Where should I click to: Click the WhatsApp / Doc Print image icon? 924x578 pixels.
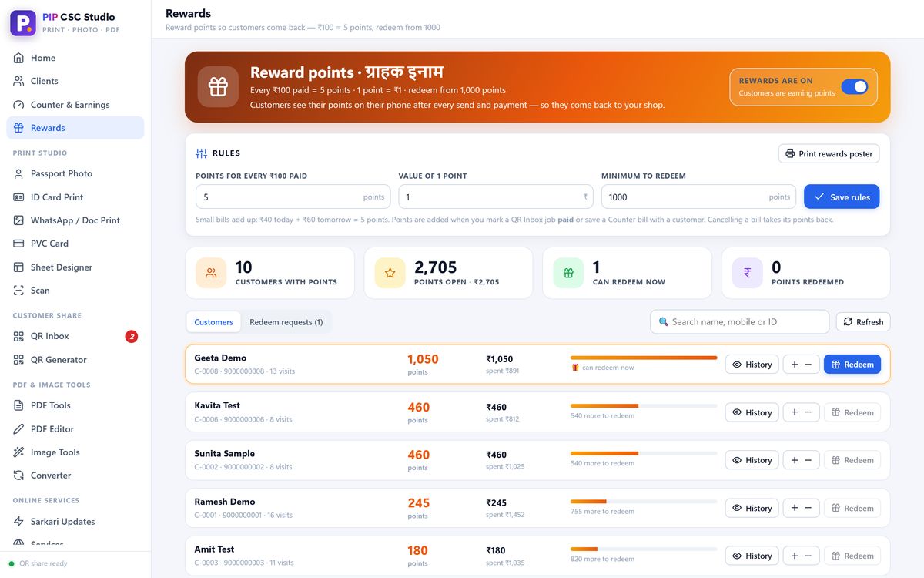pos(18,220)
